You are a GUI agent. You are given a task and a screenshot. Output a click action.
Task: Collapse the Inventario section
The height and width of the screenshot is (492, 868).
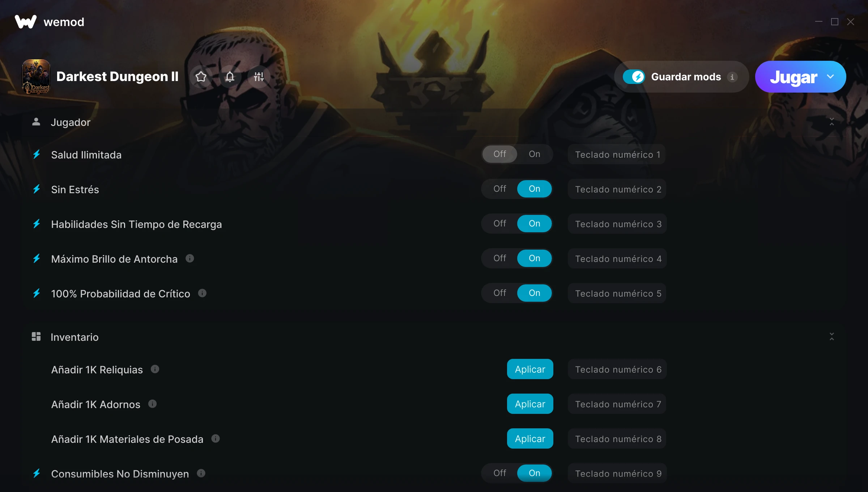(832, 337)
